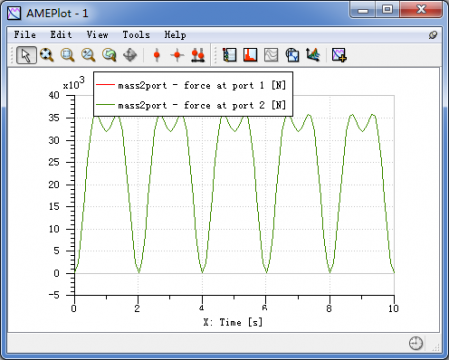Click the 3D plot icon
The image size is (449, 360).
point(313,55)
